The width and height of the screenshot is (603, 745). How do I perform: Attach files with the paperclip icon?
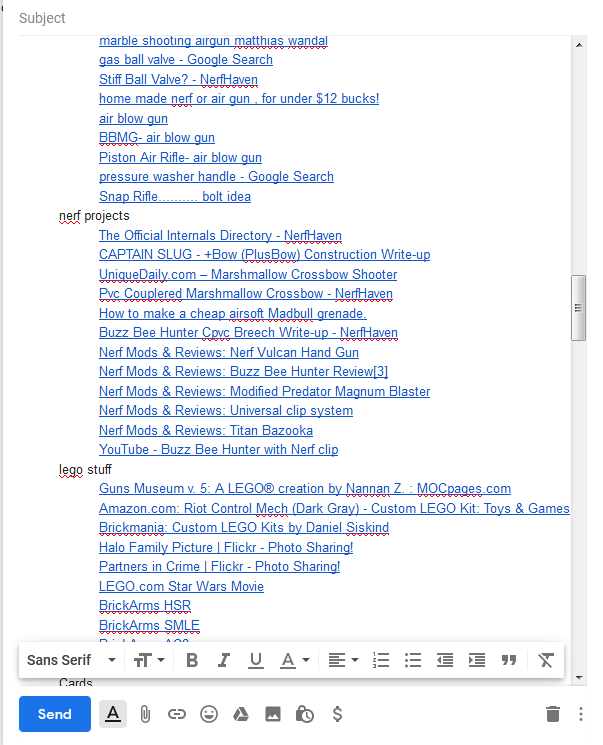145,714
